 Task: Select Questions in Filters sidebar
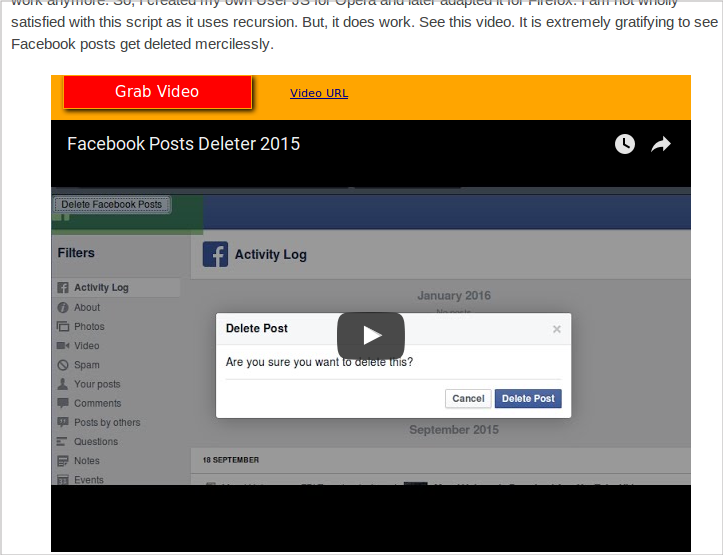(x=96, y=442)
